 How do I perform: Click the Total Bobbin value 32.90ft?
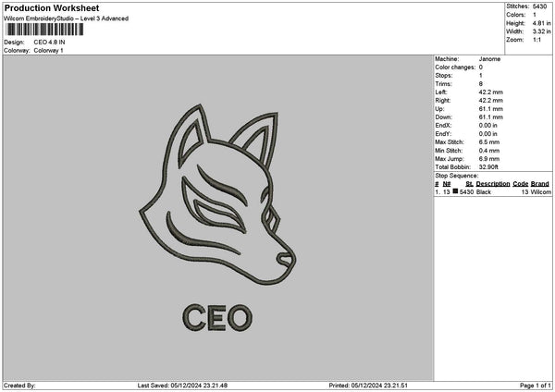(488, 167)
